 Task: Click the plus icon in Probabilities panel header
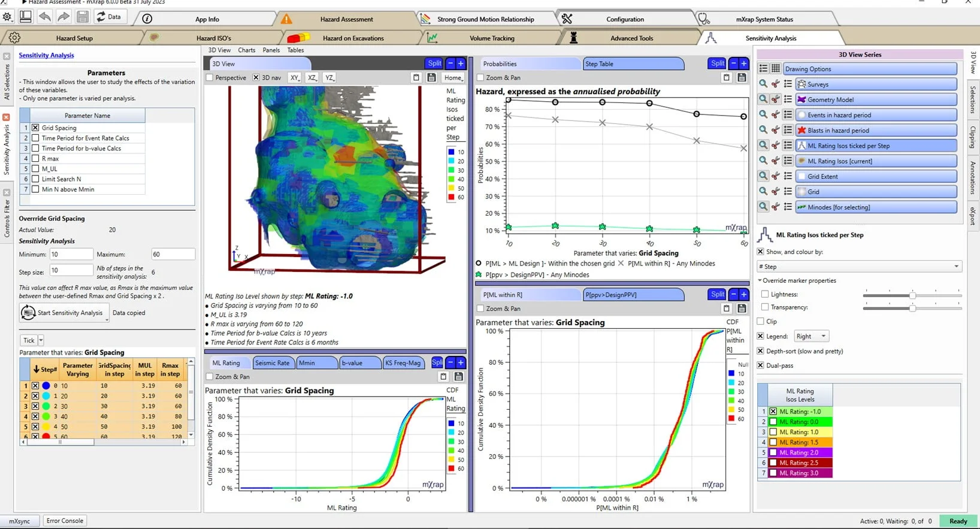tap(743, 64)
